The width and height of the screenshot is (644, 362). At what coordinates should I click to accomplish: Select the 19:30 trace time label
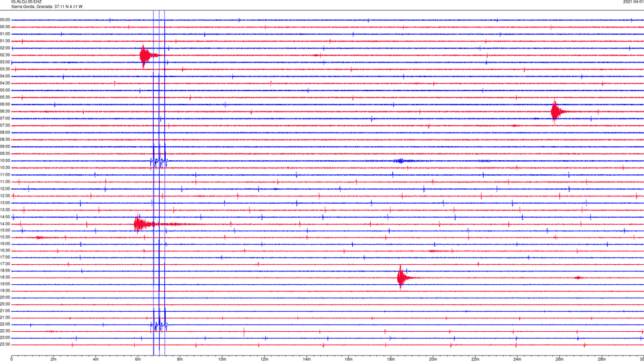[5, 290]
